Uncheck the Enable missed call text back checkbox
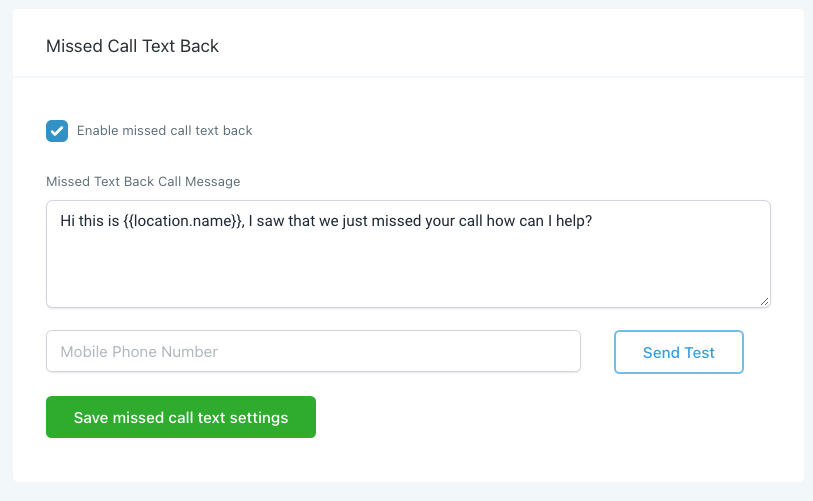This screenshot has height=501, width=813. pos(57,131)
